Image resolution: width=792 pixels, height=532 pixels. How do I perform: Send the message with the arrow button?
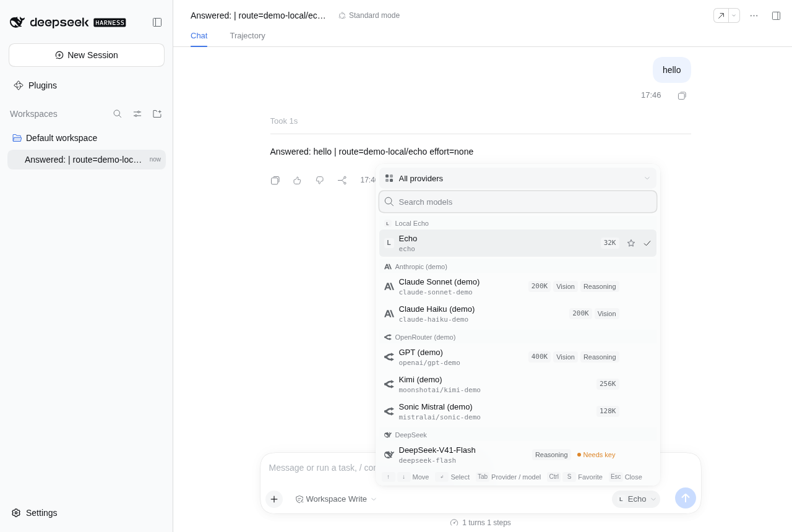click(686, 498)
